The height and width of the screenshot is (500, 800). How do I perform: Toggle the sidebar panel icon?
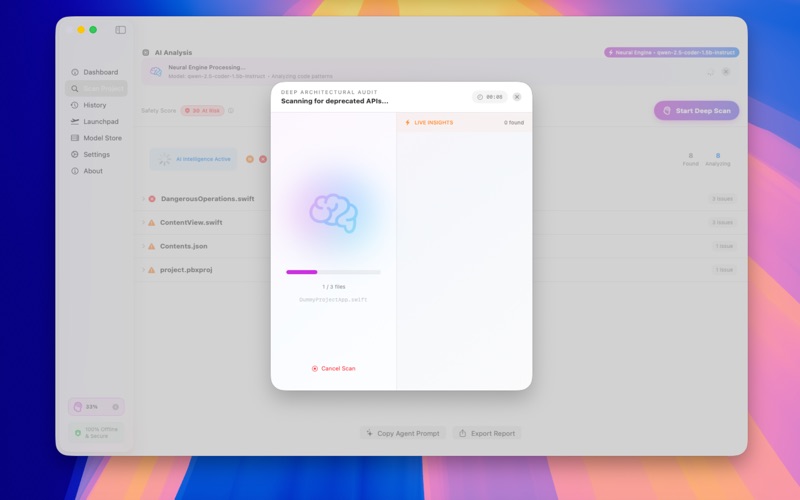pyautogui.click(x=120, y=30)
